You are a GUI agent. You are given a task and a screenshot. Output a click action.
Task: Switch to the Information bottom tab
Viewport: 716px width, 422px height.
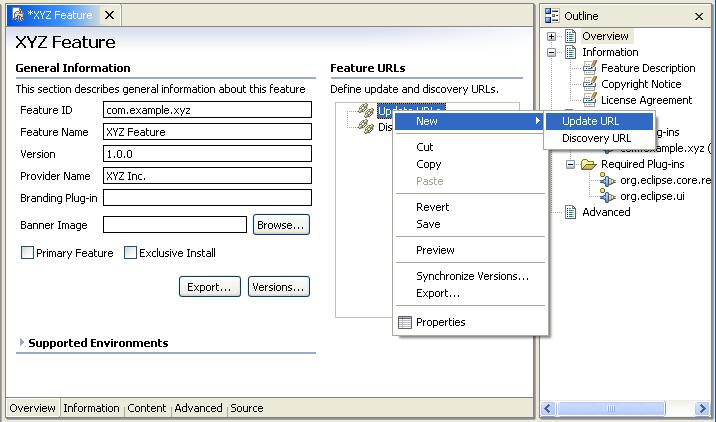tap(91, 408)
